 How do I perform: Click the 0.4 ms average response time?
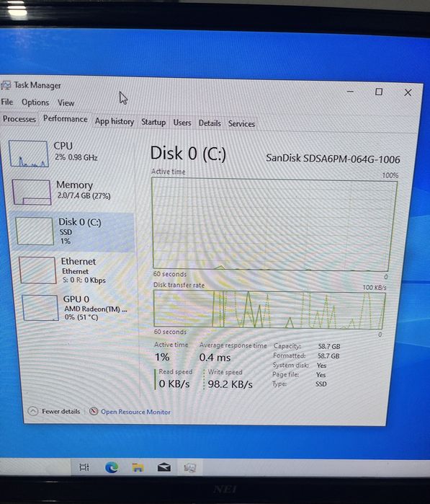(215, 358)
